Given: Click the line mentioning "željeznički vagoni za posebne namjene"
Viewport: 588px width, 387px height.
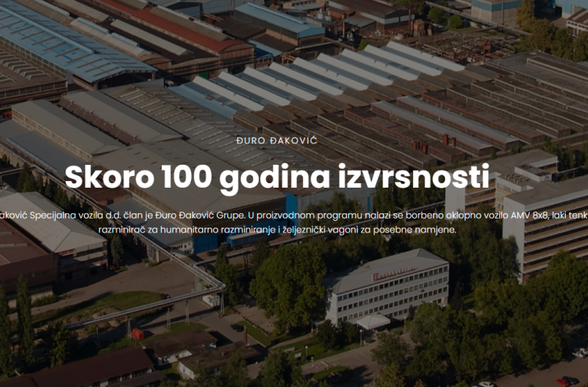Looking at the screenshot, I should (x=277, y=230).
